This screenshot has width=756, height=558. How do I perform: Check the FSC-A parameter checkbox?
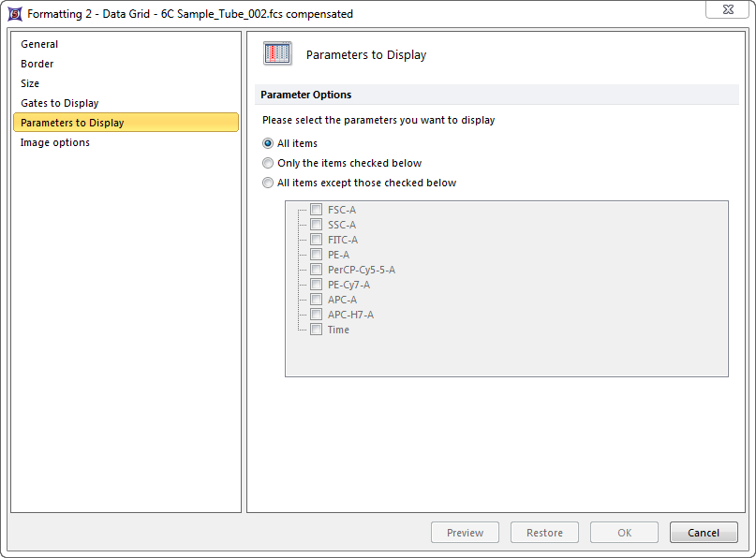pyautogui.click(x=317, y=210)
